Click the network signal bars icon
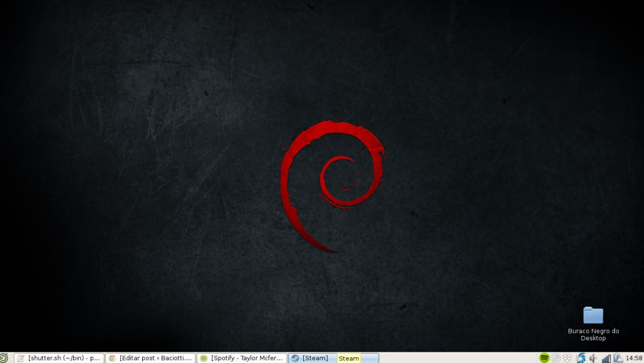Viewport: 644px width, 363px height. pyautogui.click(x=606, y=359)
